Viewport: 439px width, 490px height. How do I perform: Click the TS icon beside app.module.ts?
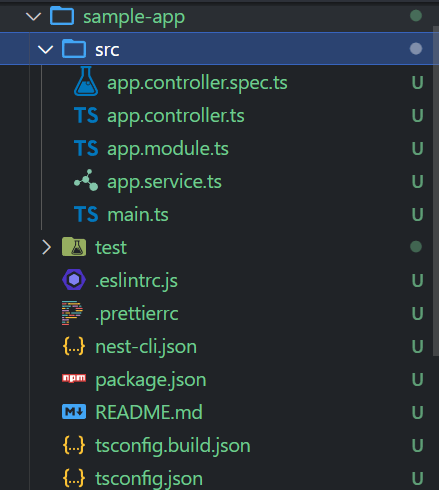(86, 148)
